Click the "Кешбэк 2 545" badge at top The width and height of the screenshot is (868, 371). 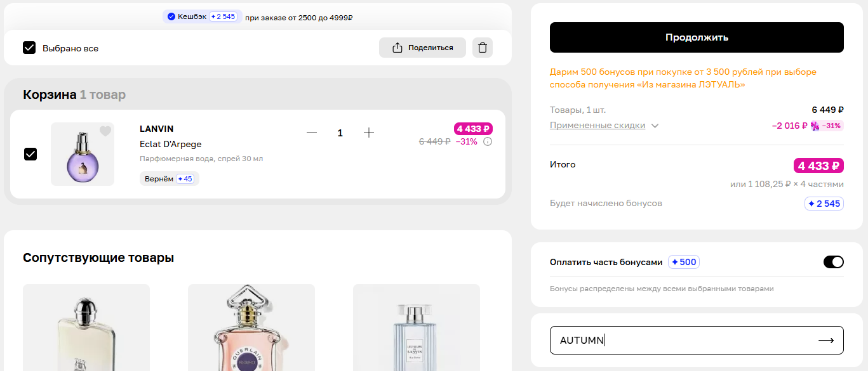click(x=201, y=16)
